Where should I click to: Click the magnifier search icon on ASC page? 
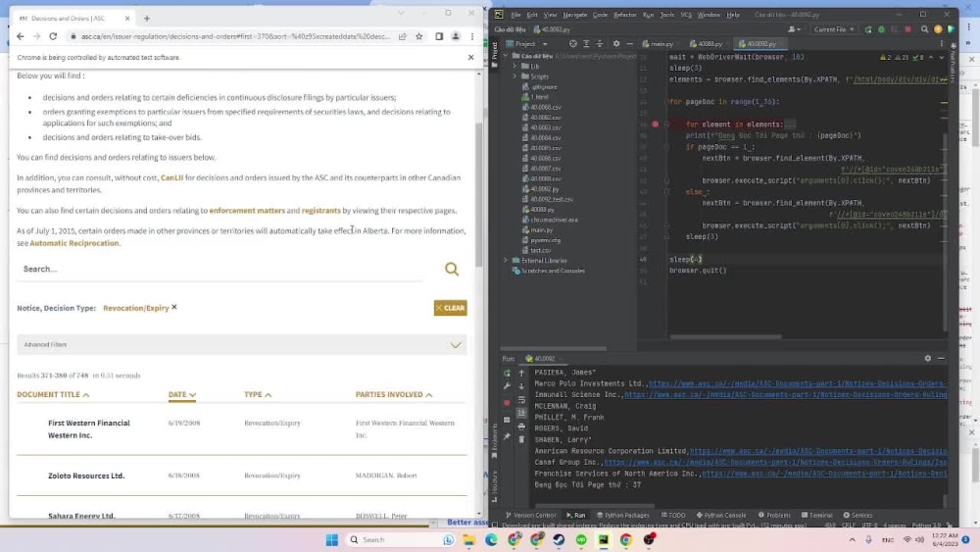click(x=452, y=269)
